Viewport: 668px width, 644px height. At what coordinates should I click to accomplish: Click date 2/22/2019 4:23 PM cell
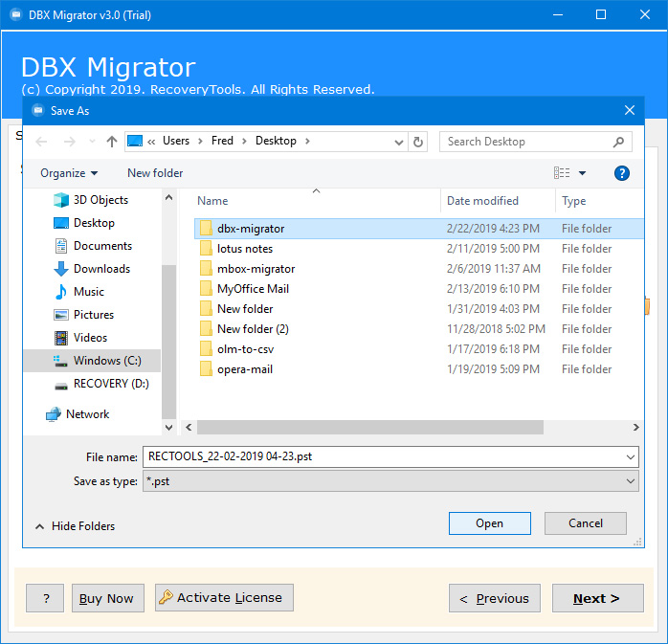click(493, 229)
